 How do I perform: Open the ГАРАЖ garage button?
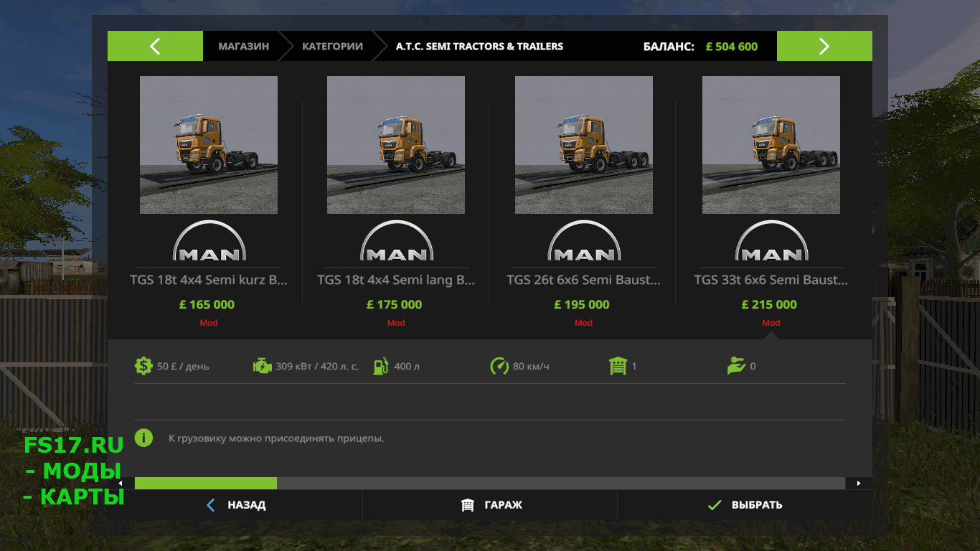(490, 505)
